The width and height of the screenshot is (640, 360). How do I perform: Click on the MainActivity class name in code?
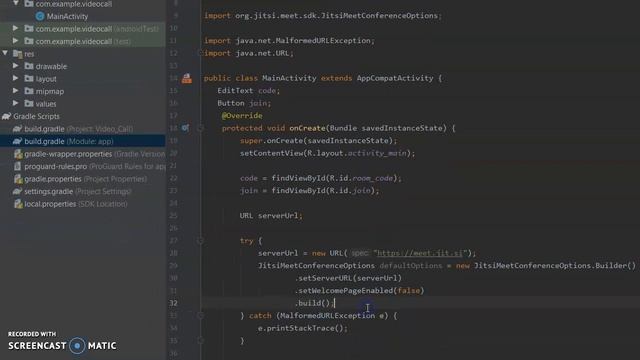click(289, 78)
